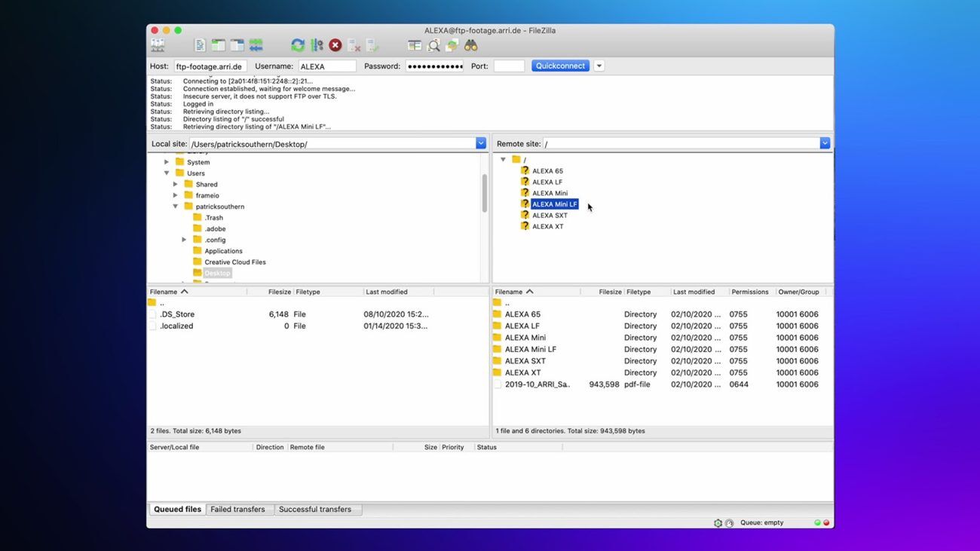Image resolution: width=980 pixels, height=551 pixels.
Task: Click the binoculars file search icon
Action: tap(471, 46)
